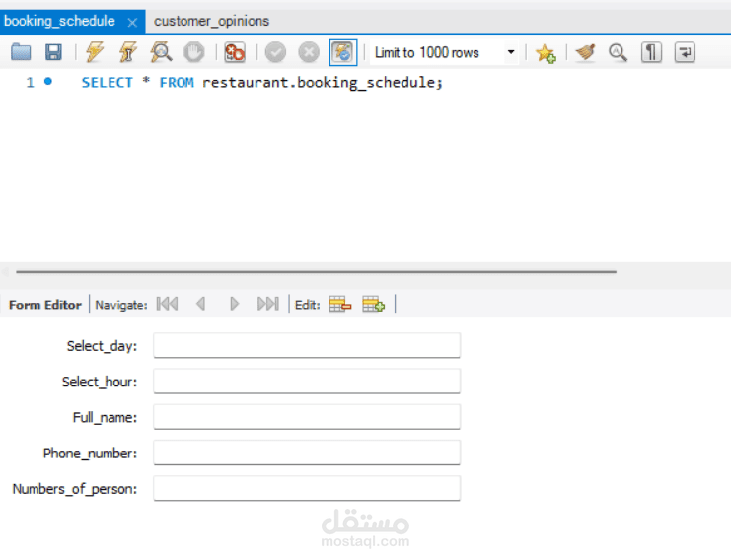Click the line 1 statement marker dot

(48, 82)
